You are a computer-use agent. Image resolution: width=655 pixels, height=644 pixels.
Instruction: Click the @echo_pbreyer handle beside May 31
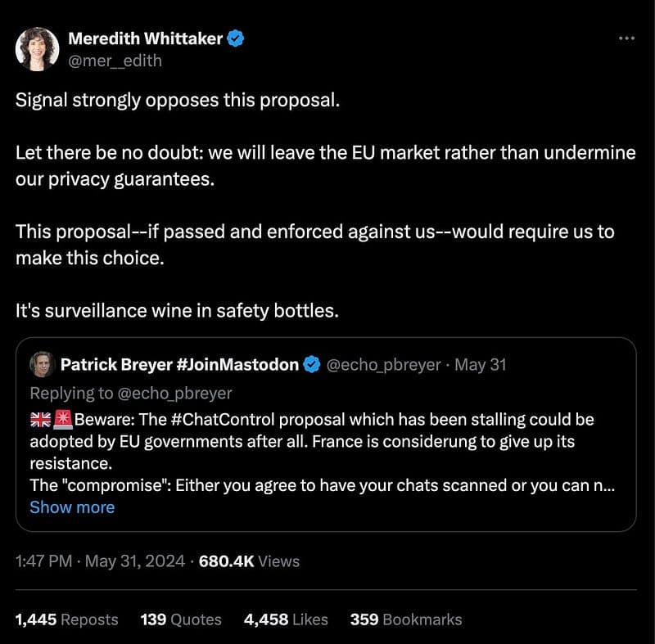[384, 365]
